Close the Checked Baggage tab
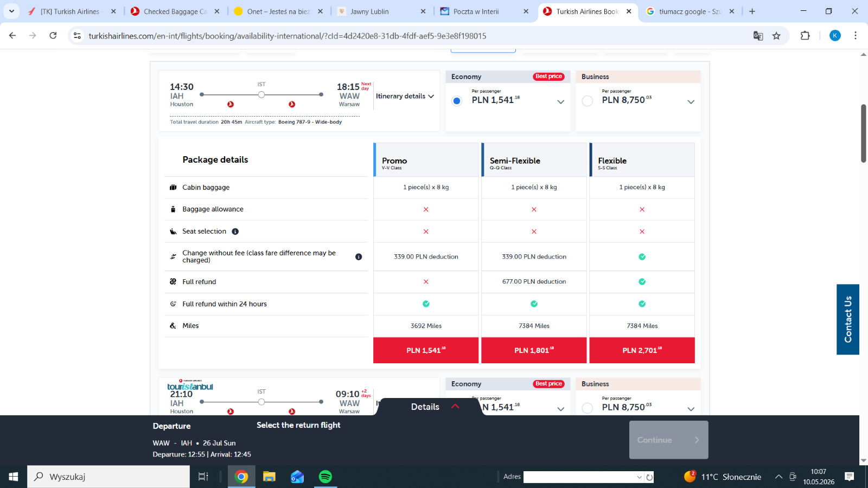The image size is (868, 488). pos(217,11)
